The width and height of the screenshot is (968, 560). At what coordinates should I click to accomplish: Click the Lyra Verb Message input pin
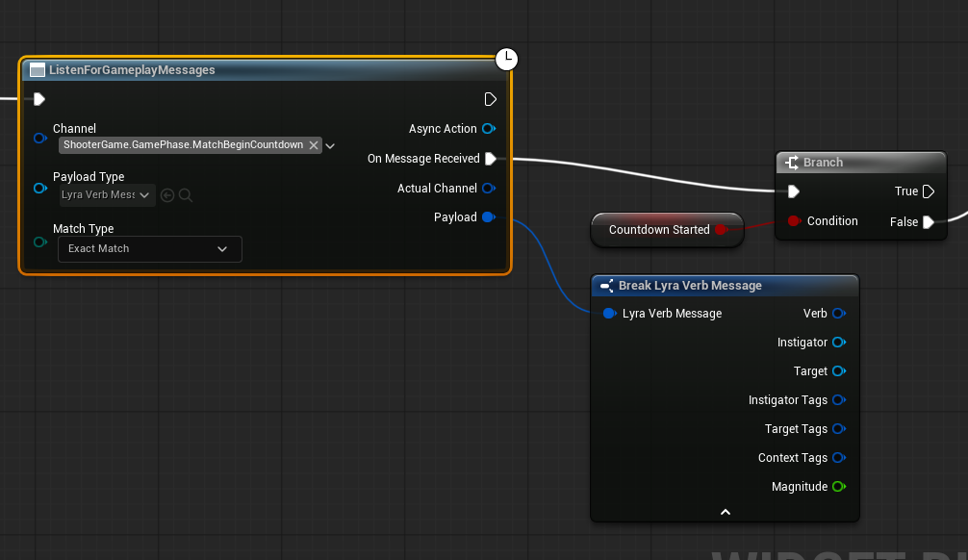coord(609,313)
